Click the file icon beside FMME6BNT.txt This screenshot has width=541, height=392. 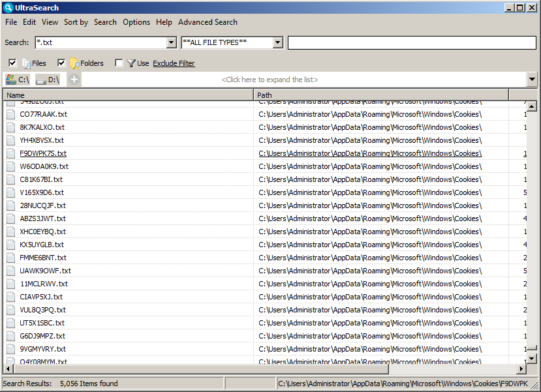pyautogui.click(x=11, y=258)
